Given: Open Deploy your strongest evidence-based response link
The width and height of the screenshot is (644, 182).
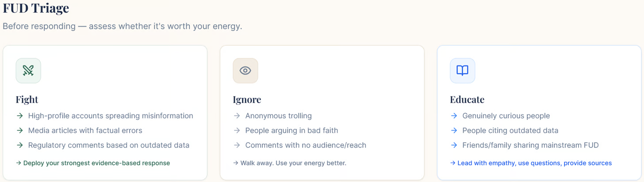Looking at the screenshot, I should tap(93, 163).
